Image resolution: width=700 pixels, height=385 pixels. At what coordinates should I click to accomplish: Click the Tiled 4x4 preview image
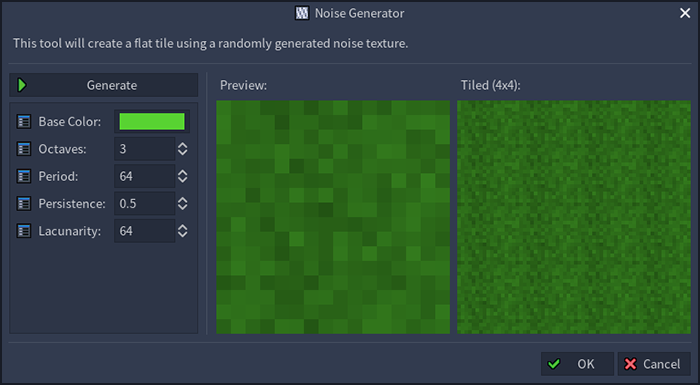[574, 217]
